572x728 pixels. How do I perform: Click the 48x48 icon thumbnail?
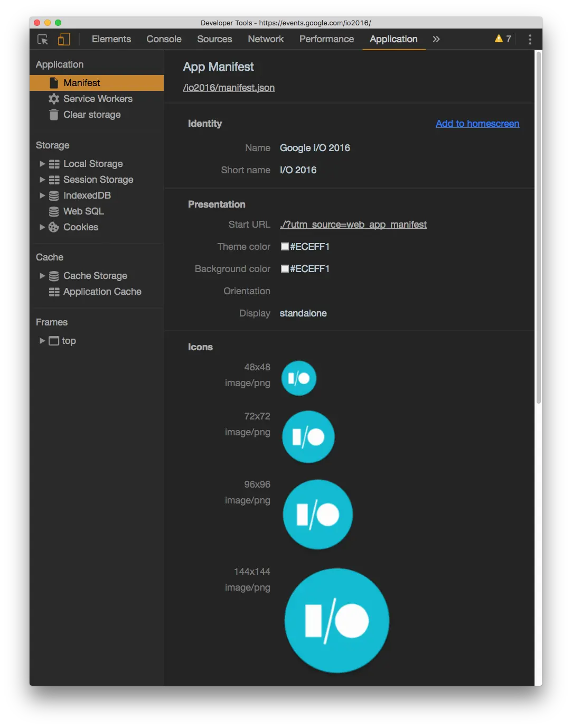(299, 378)
